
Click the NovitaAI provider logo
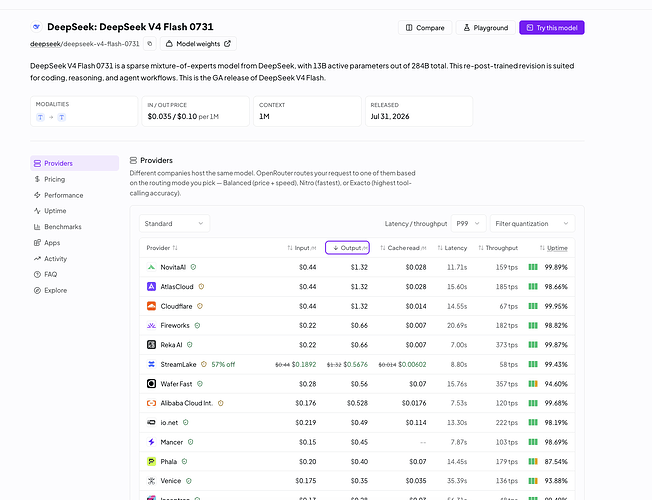151,267
